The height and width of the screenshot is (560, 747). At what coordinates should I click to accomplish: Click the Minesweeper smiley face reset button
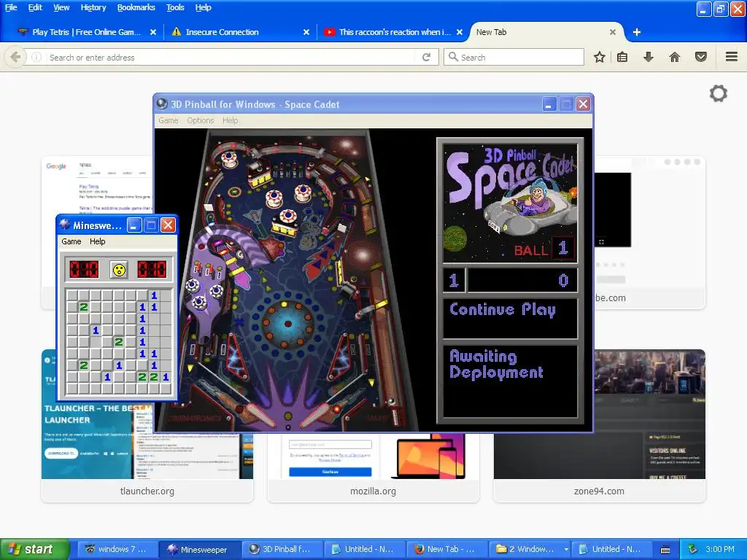coord(119,270)
